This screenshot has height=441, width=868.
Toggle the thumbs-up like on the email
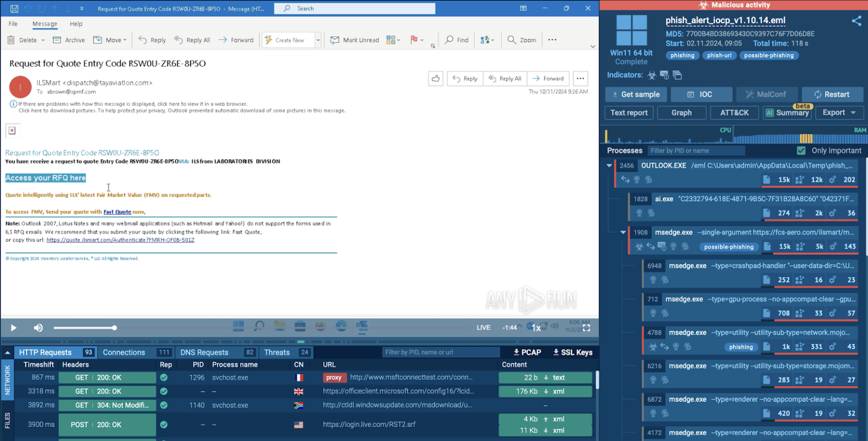click(436, 78)
